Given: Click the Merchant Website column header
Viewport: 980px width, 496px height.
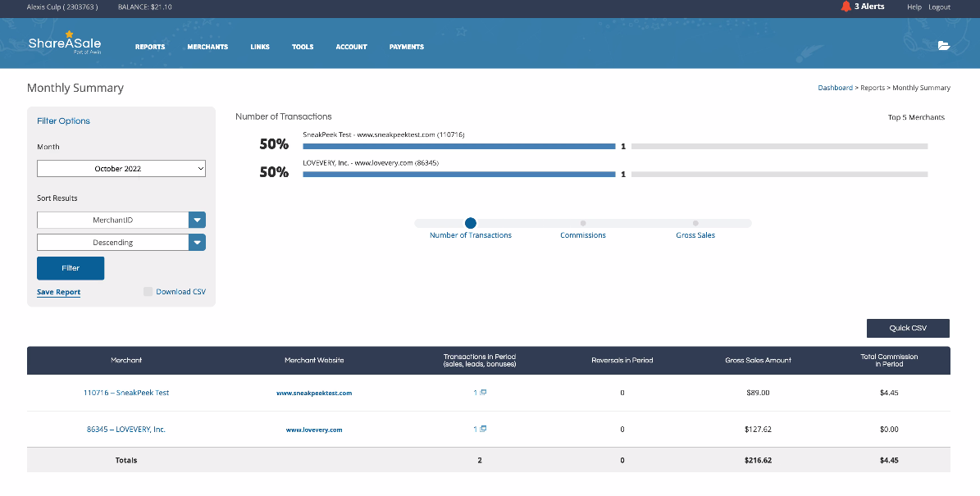Looking at the screenshot, I should [314, 360].
